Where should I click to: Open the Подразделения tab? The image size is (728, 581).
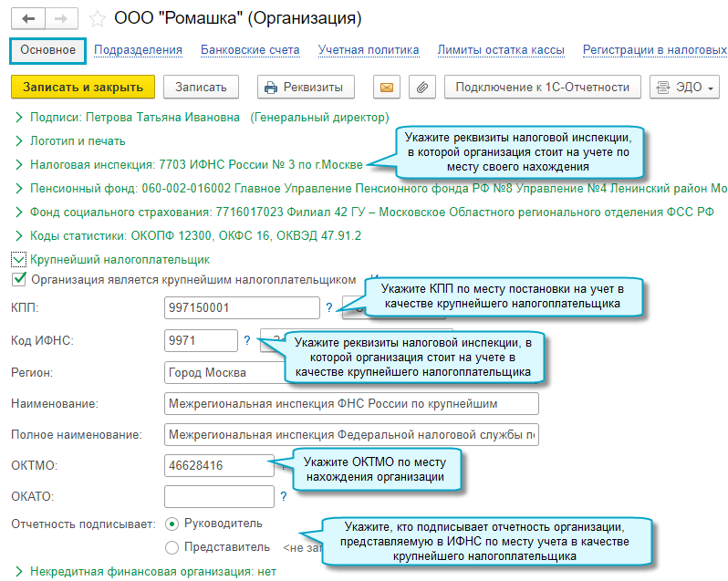click(138, 50)
